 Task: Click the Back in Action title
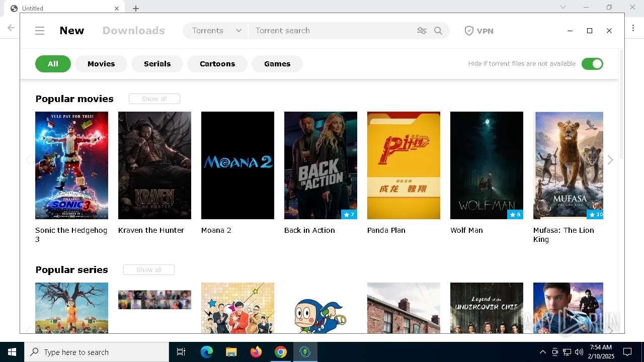coord(309,230)
